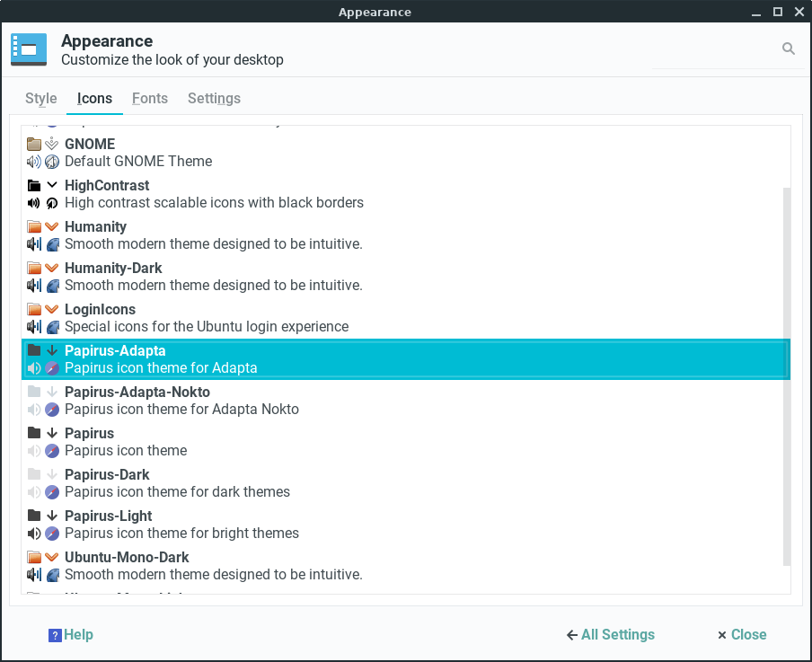Click the Papirus-Adapta web browser preview icon
The width and height of the screenshot is (812, 662).
tap(52, 368)
